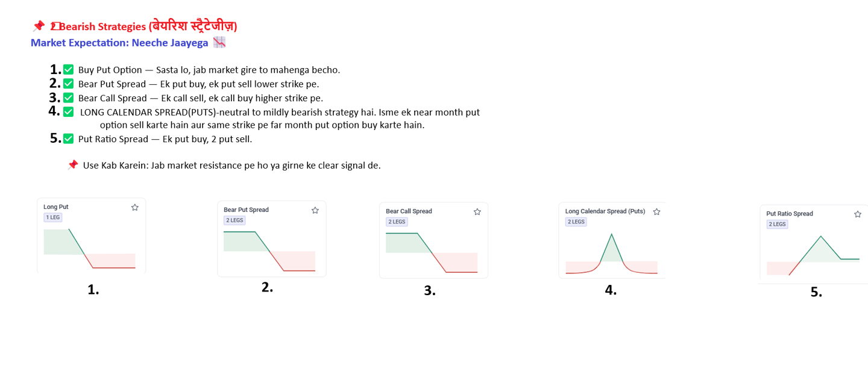Click the Bear Call Spread green checkmark
This screenshot has height=377, width=868.
click(x=69, y=98)
